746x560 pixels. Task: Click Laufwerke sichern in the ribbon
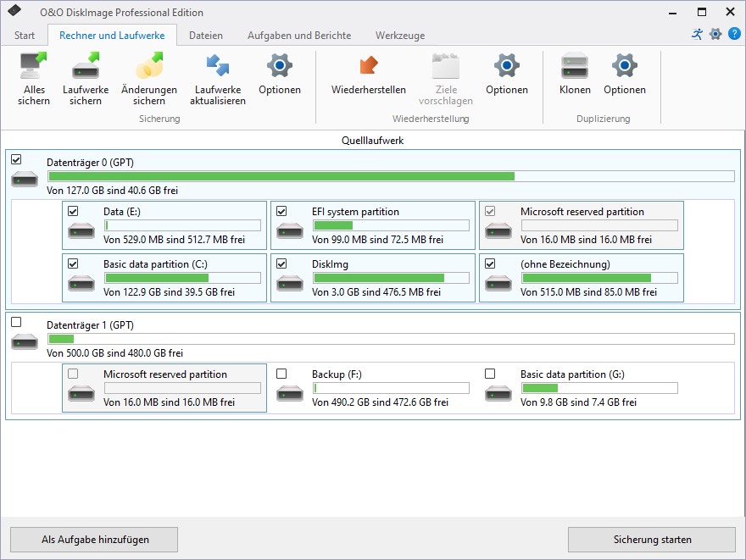coord(86,80)
